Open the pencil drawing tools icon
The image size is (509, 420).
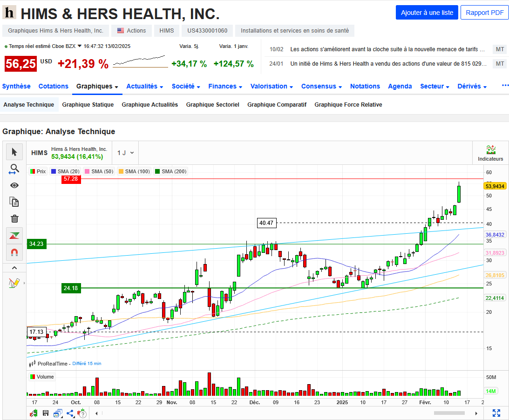coord(14,283)
